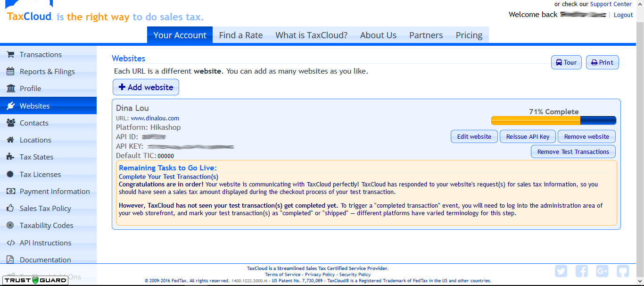The width and height of the screenshot is (644, 286).
Task: Open the Find a Rate tab
Action: coord(241,35)
